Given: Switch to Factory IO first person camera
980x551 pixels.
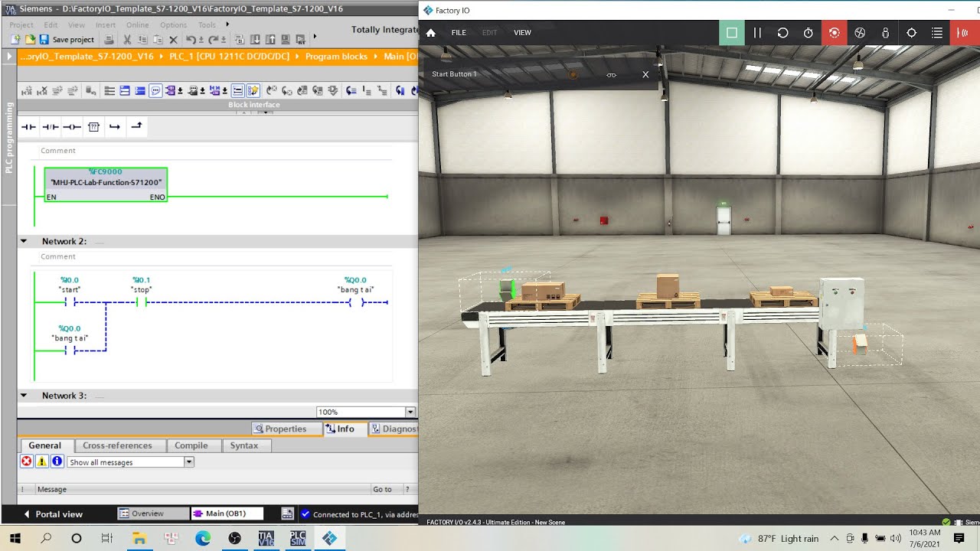Looking at the screenshot, I should tap(885, 33).
